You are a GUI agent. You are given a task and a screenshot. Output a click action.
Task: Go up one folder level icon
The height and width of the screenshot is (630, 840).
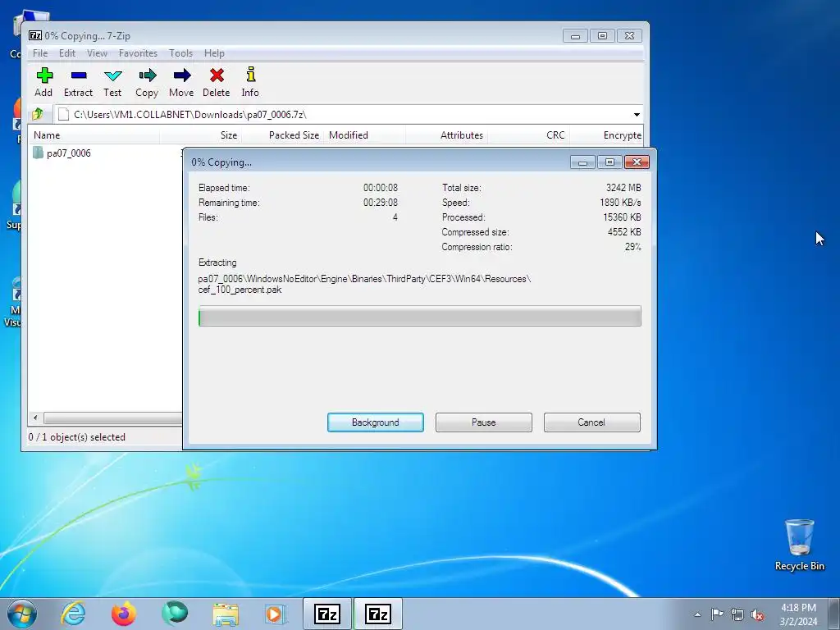point(38,114)
